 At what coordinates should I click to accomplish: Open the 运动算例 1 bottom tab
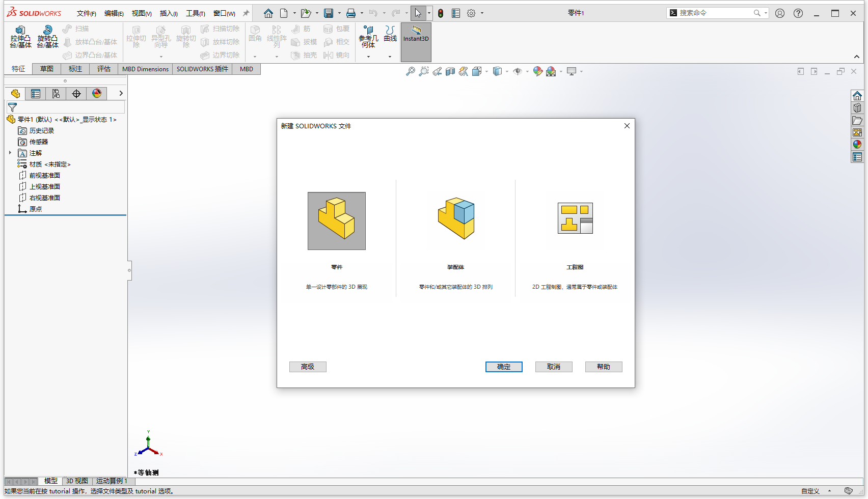point(112,481)
